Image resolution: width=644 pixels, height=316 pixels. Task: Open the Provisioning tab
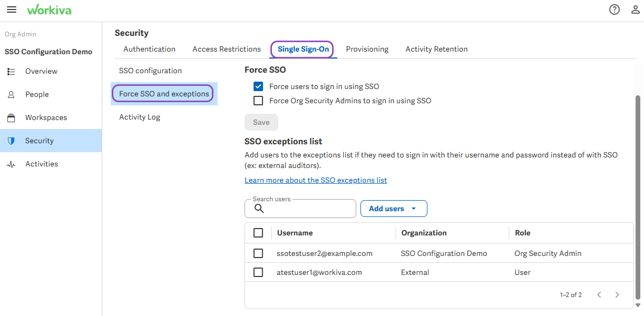tap(367, 49)
